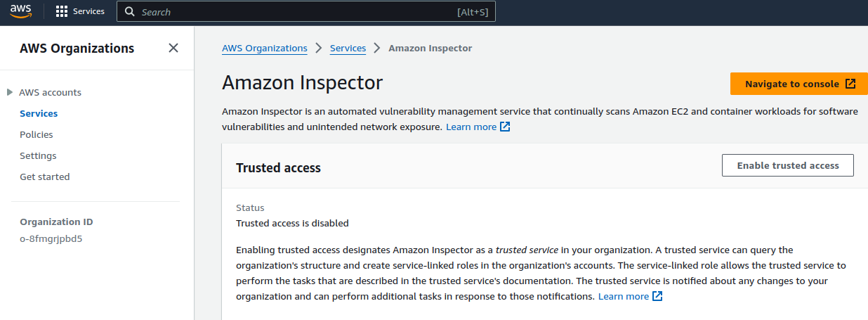The image size is (868, 320).
Task: Click external-link icon after description's Learn more
Action: coord(505,127)
